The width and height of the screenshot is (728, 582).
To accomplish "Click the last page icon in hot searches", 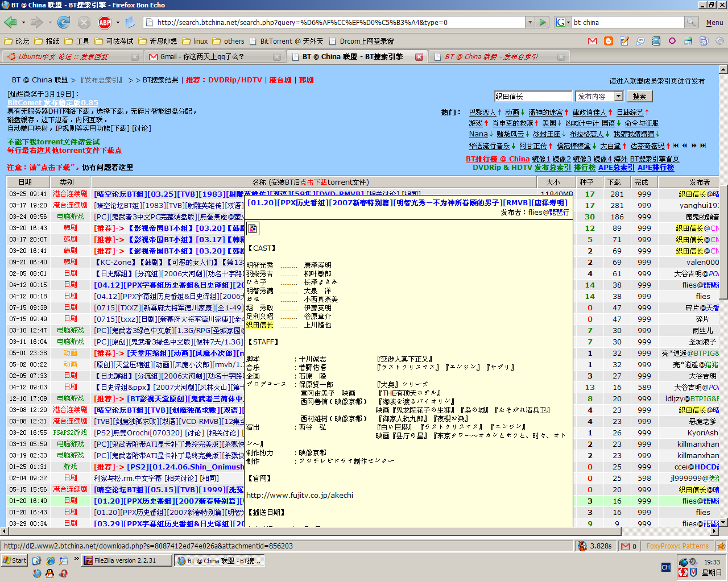I will click(x=703, y=145).
